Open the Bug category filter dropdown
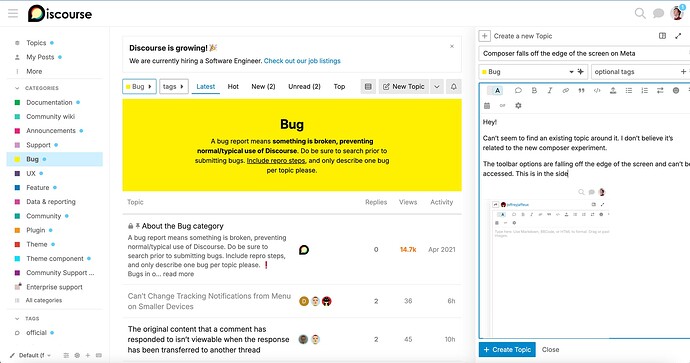Viewport: 690px width, 363px height. pyautogui.click(x=139, y=87)
